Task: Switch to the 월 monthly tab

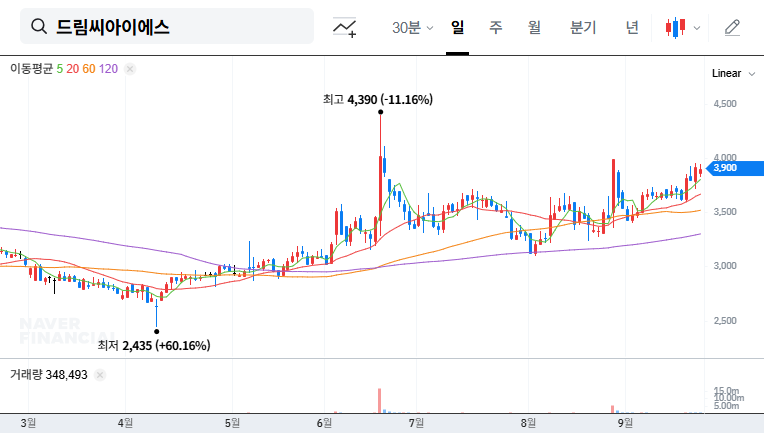Action: coord(535,27)
